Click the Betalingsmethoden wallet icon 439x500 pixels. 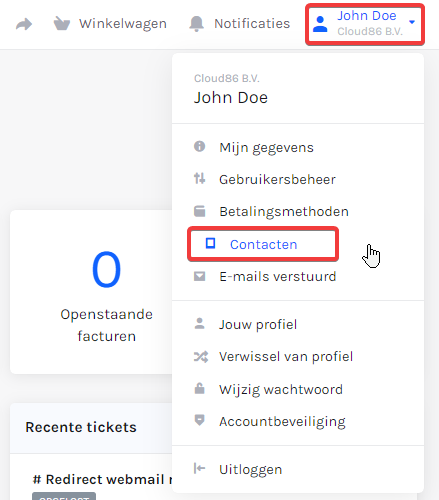(x=199, y=211)
